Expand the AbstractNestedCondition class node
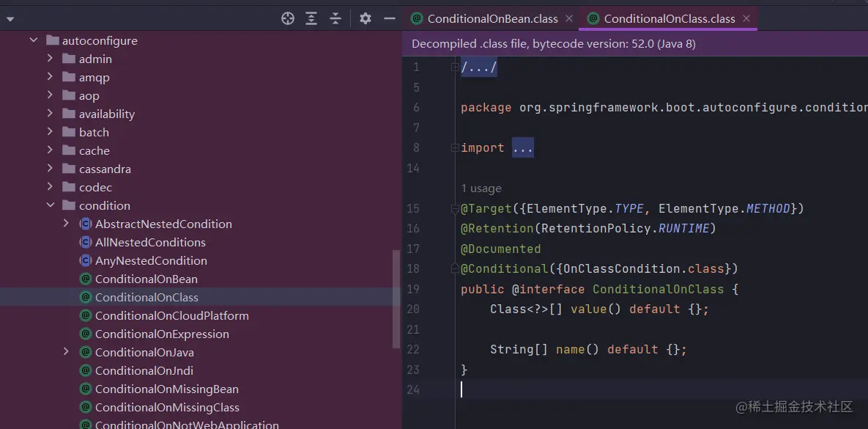This screenshot has height=429, width=868. click(66, 224)
